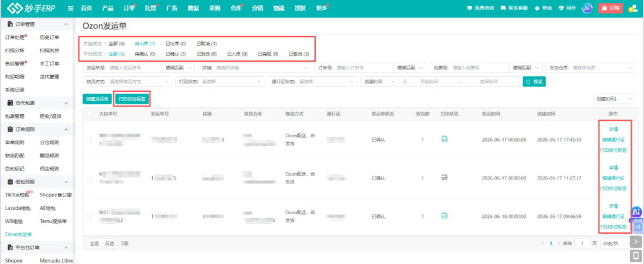Collapse the 订单规则 sidebar section chevron
The width and height of the screenshot is (644, 264).
67,130
